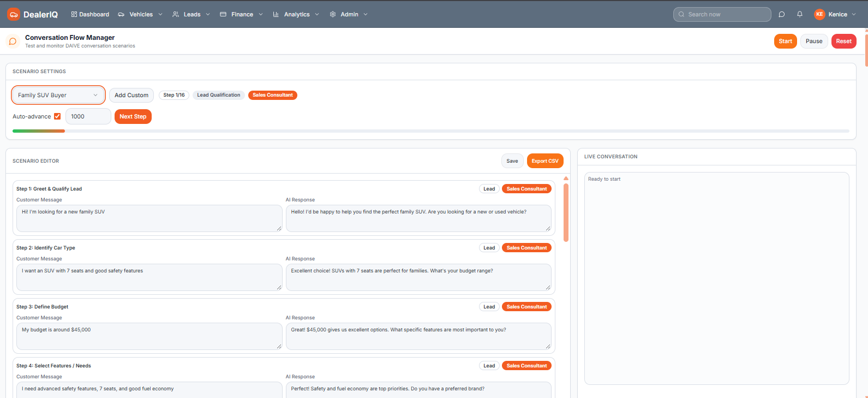Click the DealerIQ car logo icon
The height and width of the screenshot is (398, 868).
[x=14, y=14]
